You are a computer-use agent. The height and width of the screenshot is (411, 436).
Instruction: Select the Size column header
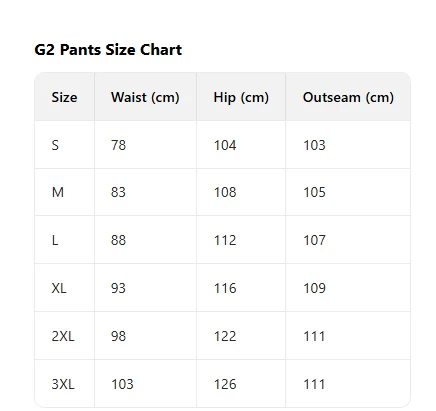[x=64, y=97]
